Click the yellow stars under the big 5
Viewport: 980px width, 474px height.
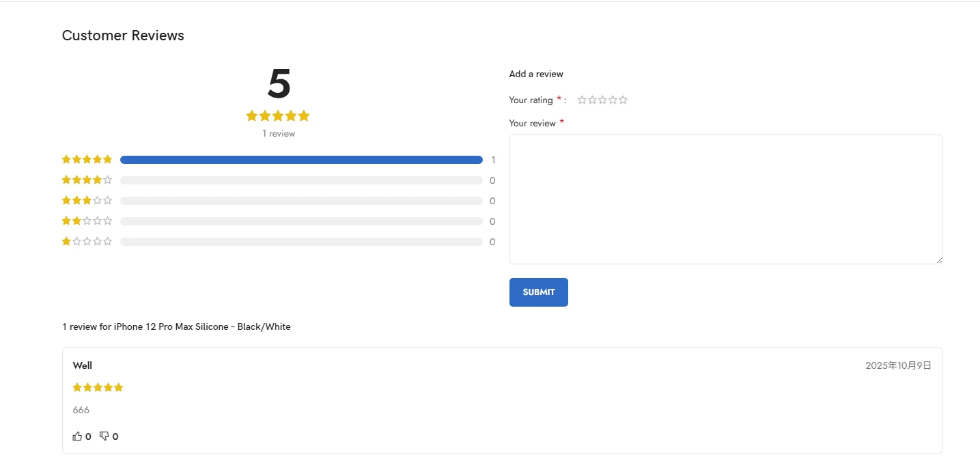point(278,116)
